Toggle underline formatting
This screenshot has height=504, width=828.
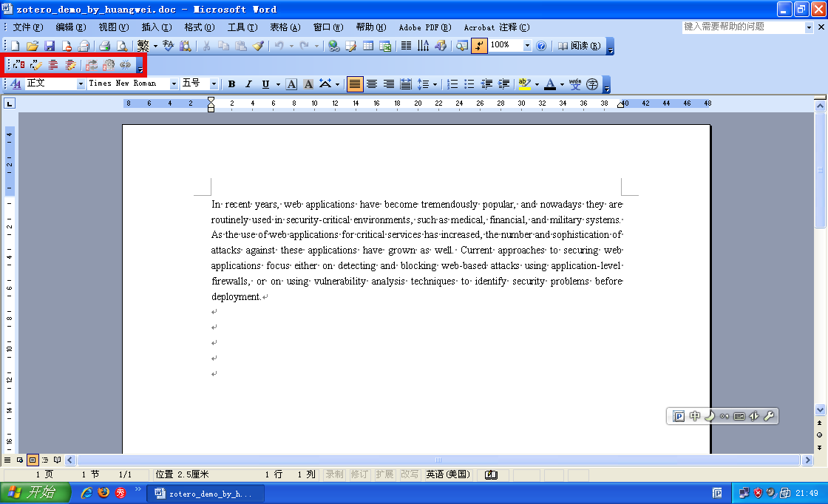265,84
